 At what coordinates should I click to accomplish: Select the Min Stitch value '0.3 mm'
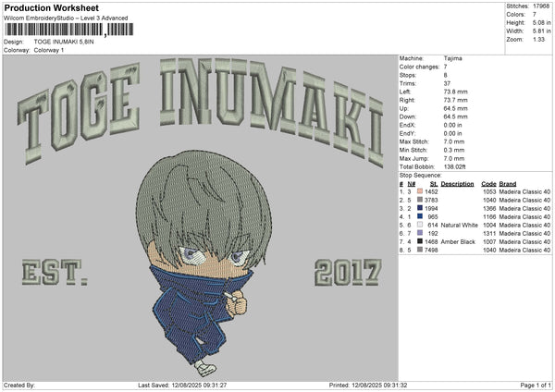point(454,150)
